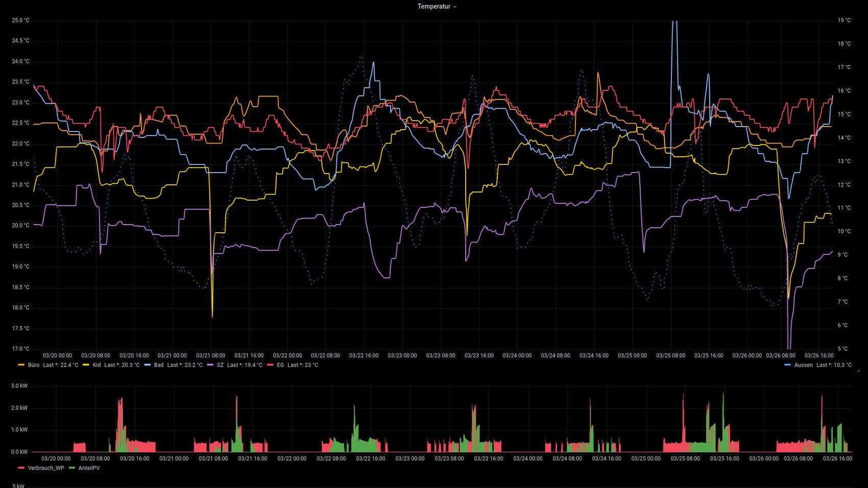The width and height of the screenshot is (868, 488).
Task: Toggle the AnteilPV series label
Action: click(89, 468)
